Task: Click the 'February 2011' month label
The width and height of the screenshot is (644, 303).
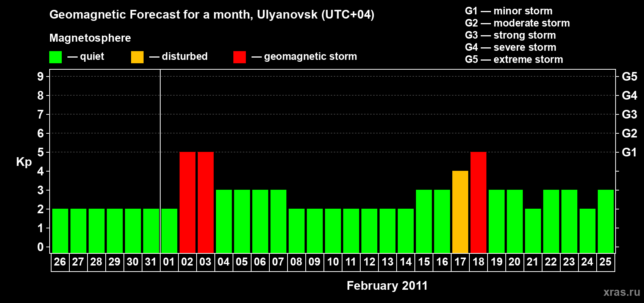Action: coord(387,286)
